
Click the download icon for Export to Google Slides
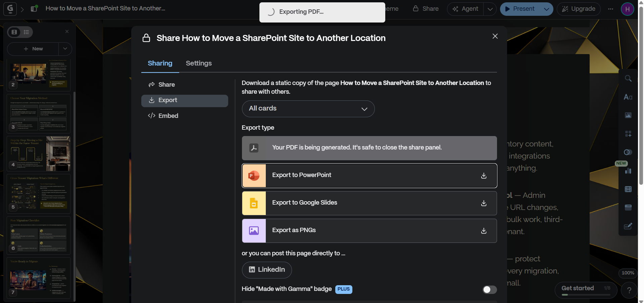pyautogui.click(x=484, y=203)
